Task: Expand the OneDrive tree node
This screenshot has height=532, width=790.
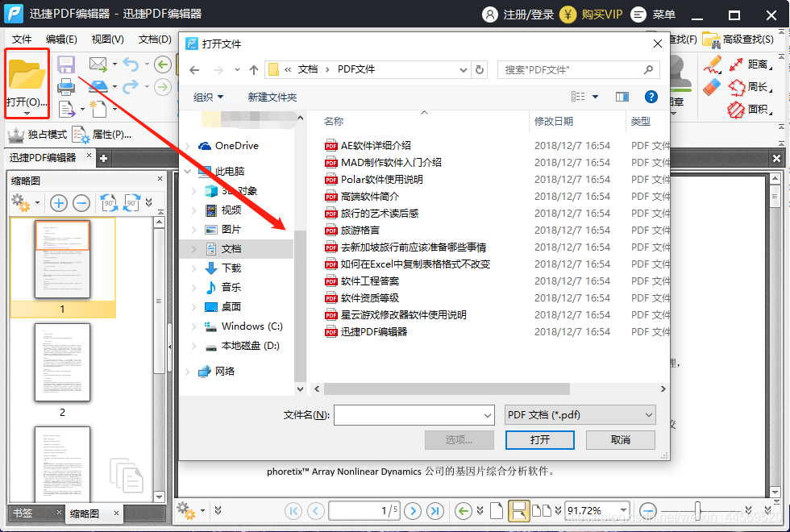Action: point(188,146)
